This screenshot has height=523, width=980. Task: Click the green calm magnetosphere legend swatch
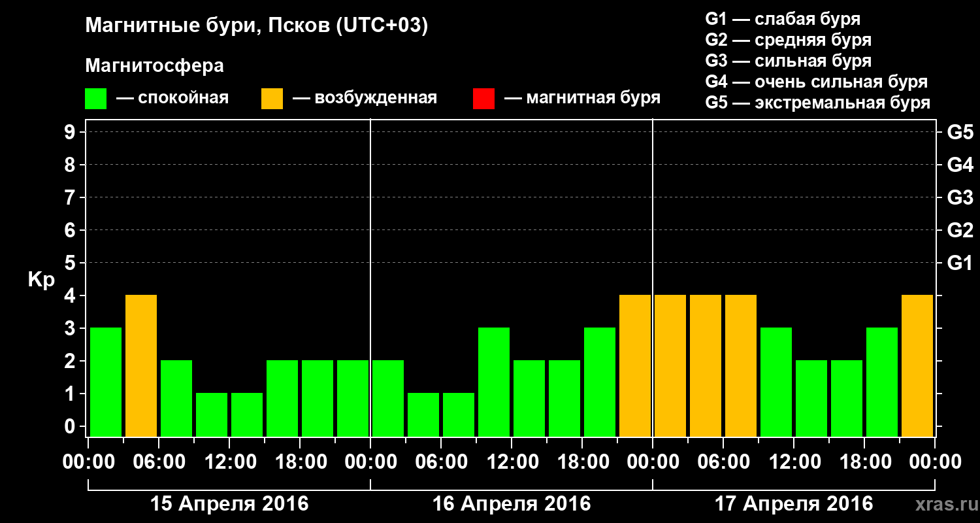[x=95, y=99]
